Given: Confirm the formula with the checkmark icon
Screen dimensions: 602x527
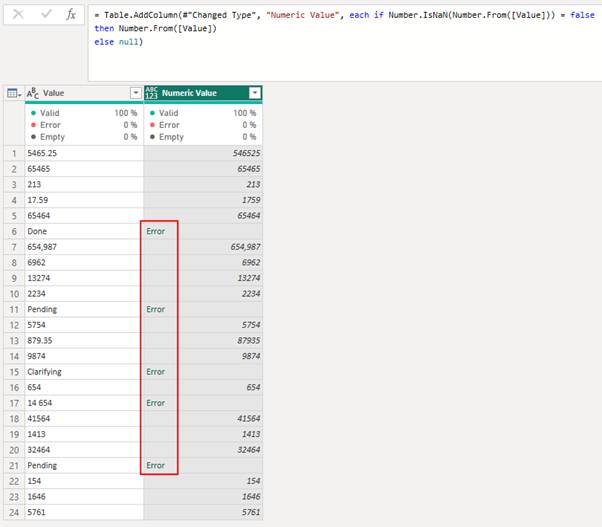Looking at the screenshot, I should [44, 15].
